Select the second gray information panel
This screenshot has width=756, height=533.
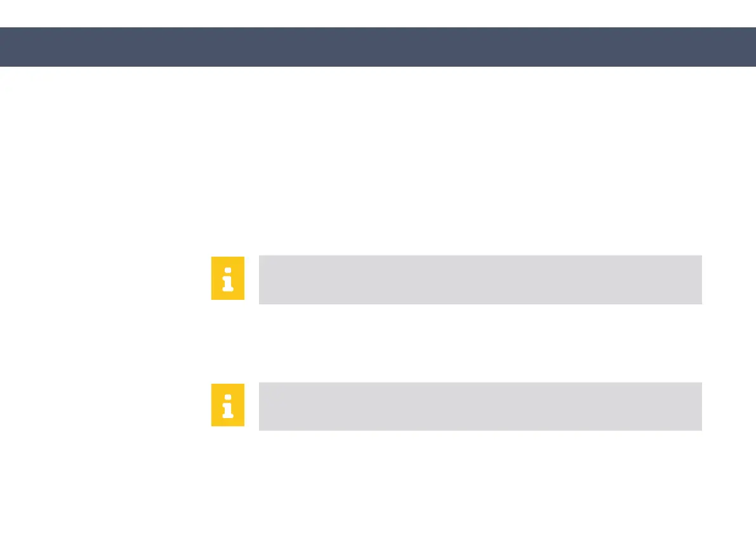click(x=480, y=406)
